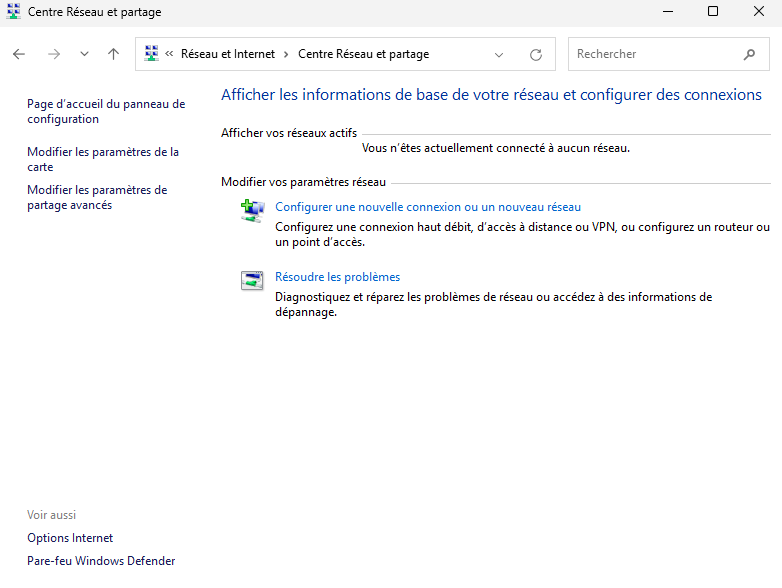
Task: Click the new connection setup icon
Action: point(251,211)
